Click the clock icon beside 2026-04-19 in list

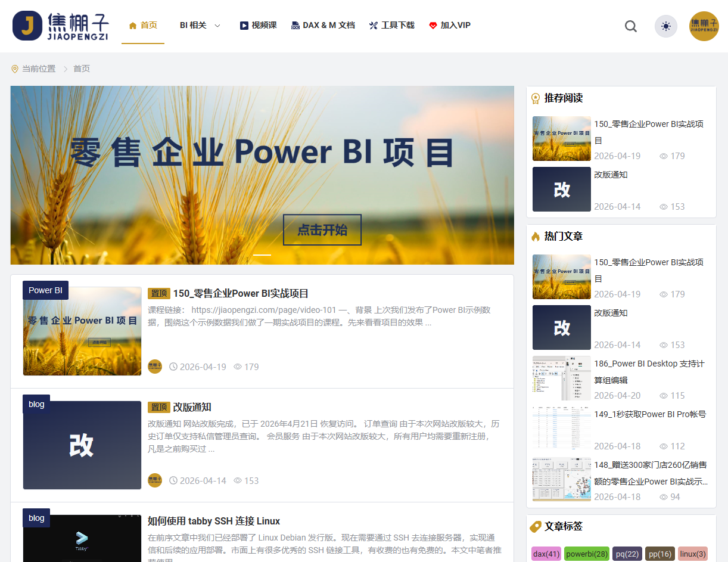pos(173,367)
